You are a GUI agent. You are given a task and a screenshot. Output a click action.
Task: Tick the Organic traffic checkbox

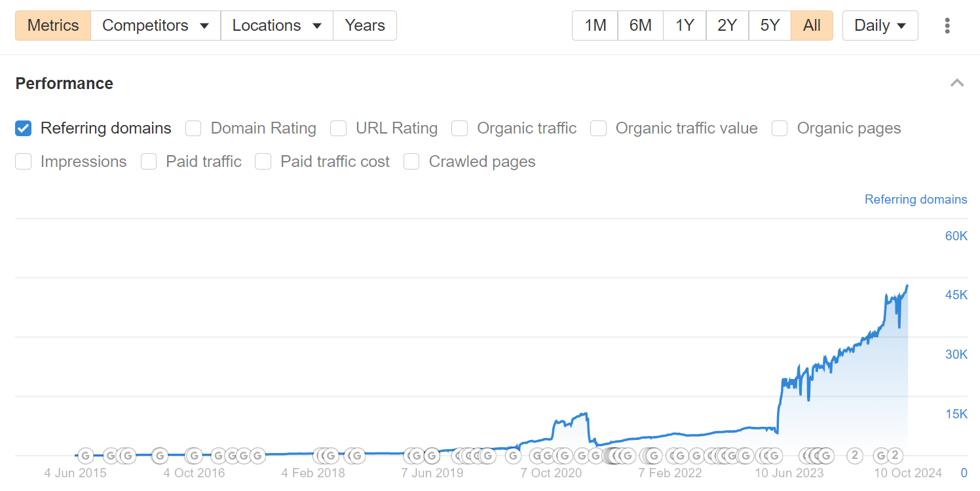click(x=460, y=128)
